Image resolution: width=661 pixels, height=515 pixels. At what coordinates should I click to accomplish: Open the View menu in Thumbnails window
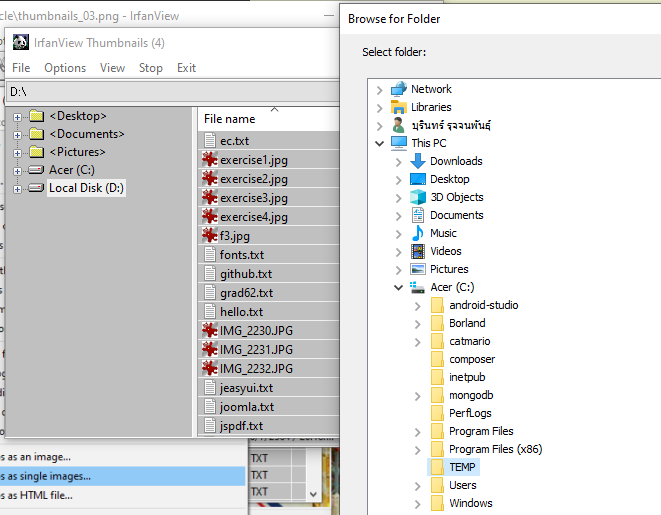click(x=112, y=68)
